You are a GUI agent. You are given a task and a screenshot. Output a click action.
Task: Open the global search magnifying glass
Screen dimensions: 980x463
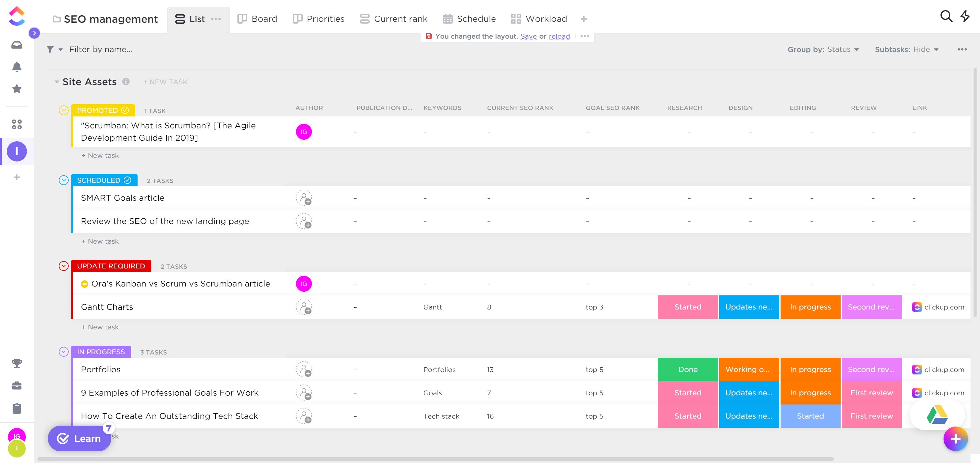click(946, 17)
